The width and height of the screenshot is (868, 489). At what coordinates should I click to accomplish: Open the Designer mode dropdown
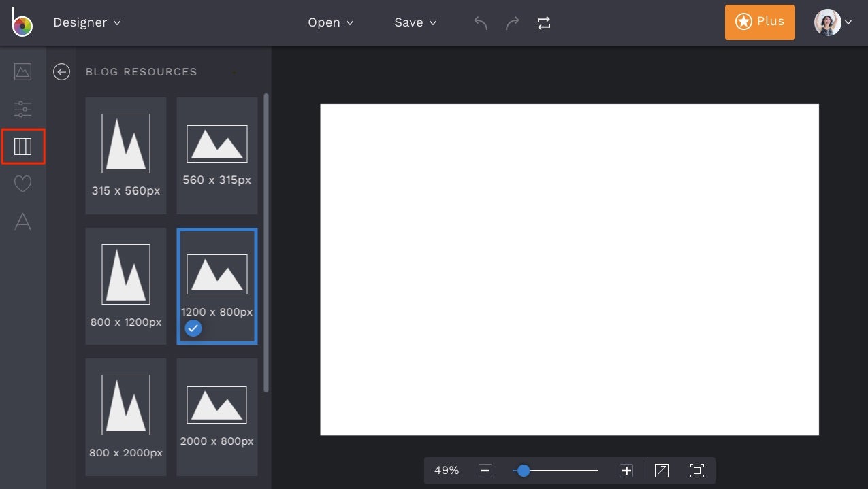coord(87,22)
